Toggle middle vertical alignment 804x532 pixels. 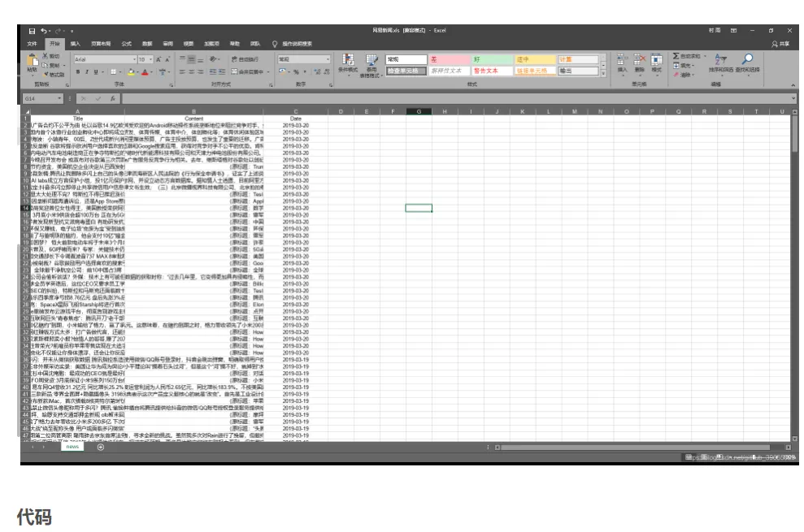point(191,59)
